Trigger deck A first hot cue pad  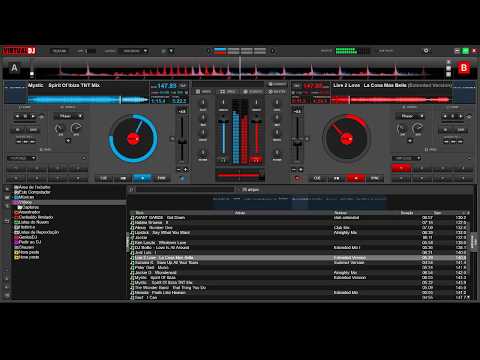16,168
